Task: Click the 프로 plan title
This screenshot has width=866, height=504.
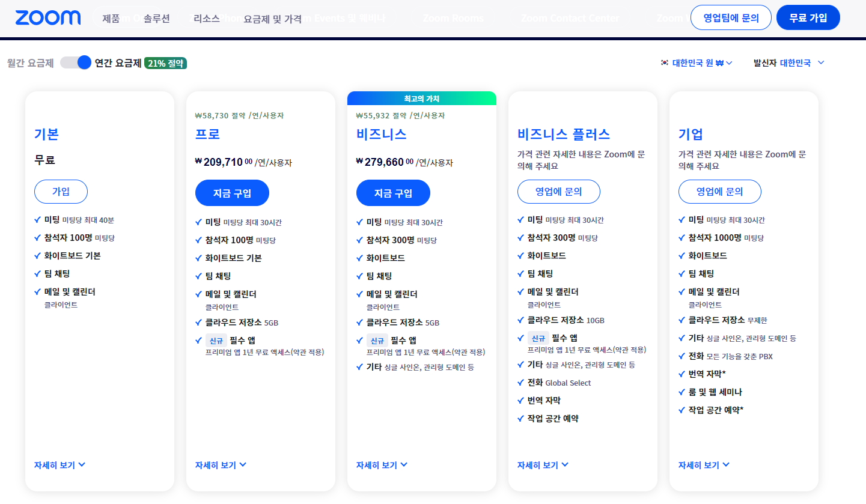Action: (208, 134)
